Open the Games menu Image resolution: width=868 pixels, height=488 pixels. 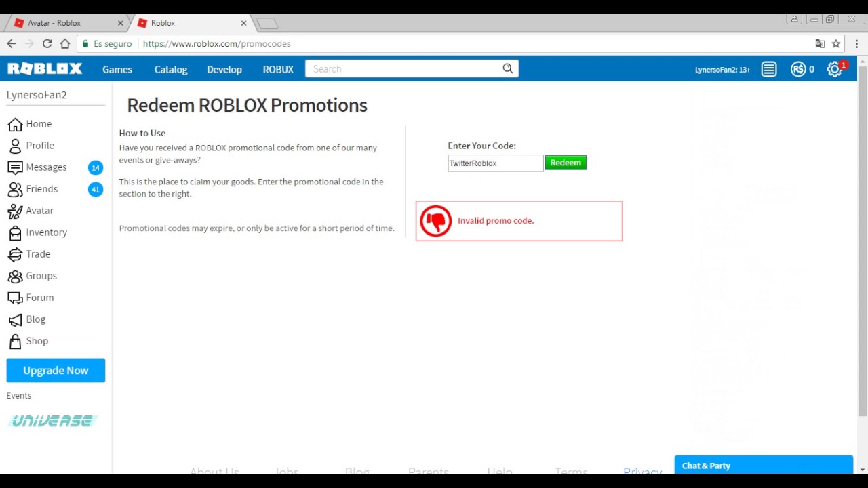[x=117, y=69]
